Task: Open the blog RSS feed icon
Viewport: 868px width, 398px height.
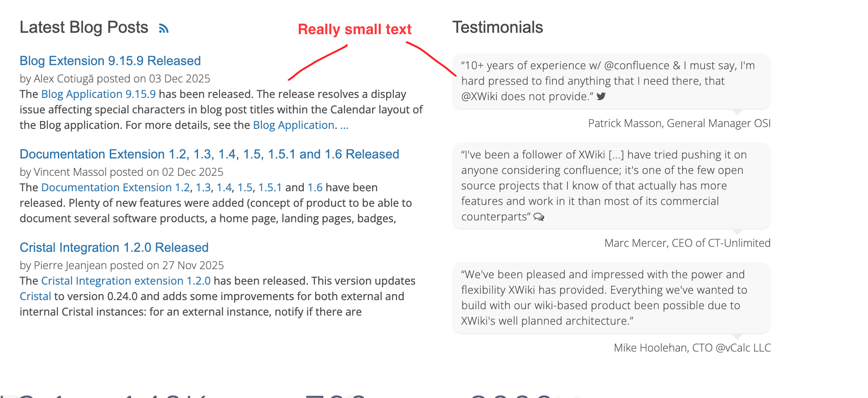Action: (x=163, y=29)
